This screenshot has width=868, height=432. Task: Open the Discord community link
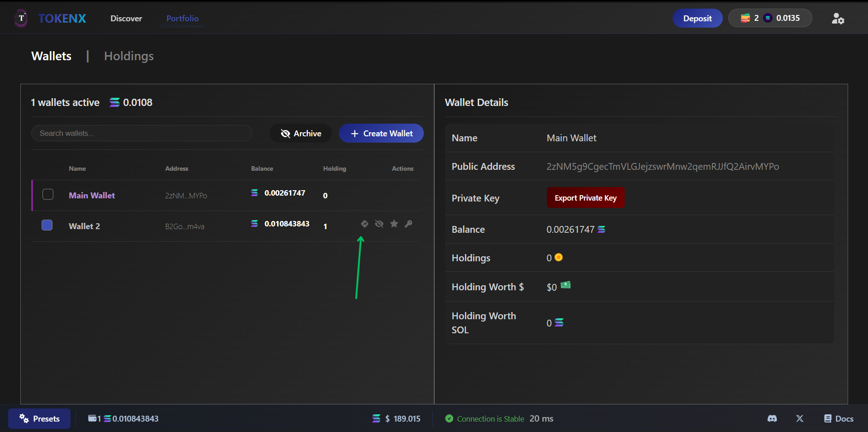[x=772, y=418]
